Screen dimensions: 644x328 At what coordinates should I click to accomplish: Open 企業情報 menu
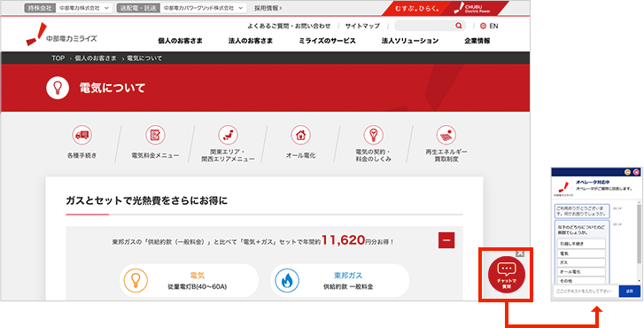tap(477, 41)
